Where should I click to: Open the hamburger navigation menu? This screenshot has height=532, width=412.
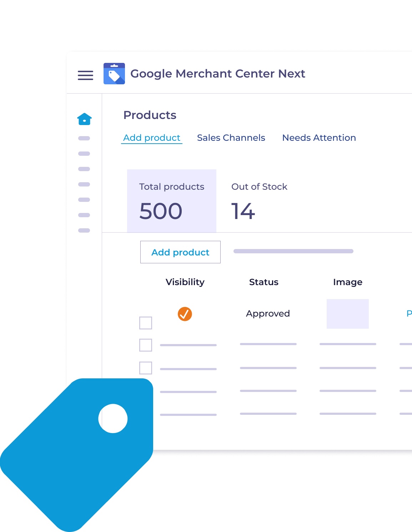tap(85, 75)
